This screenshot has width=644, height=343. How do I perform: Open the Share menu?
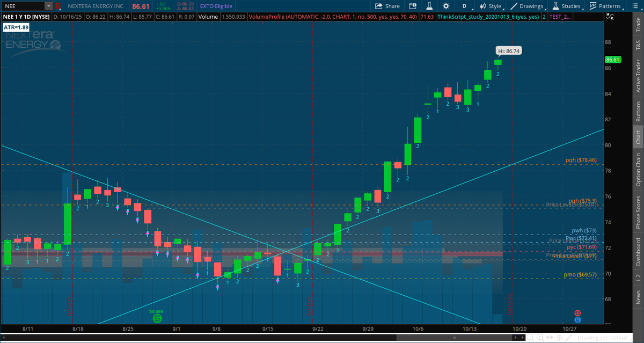point(387,6)
